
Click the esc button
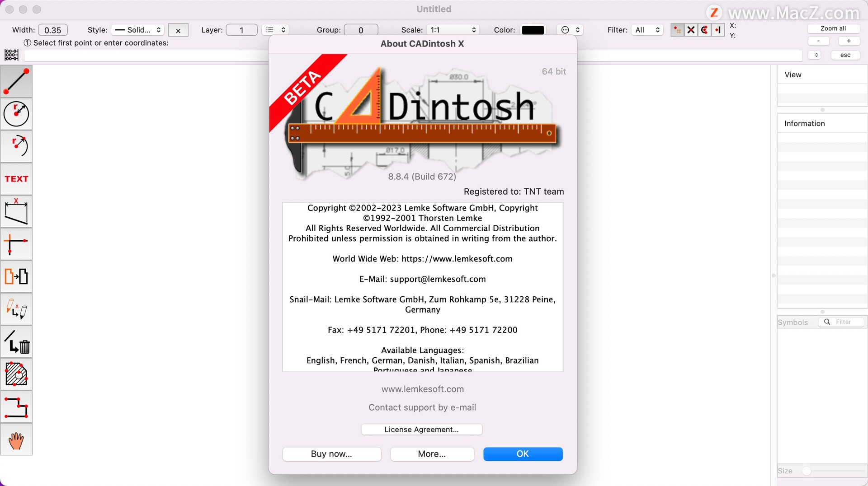tap(845, 55)
